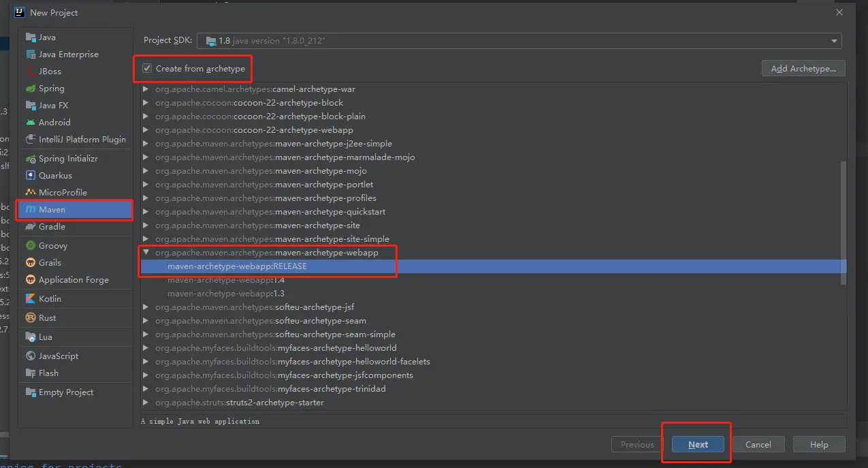Screen dimensions: 868x468
Task: Click 'A simple Java web application' description
Action: coord(200,422)
